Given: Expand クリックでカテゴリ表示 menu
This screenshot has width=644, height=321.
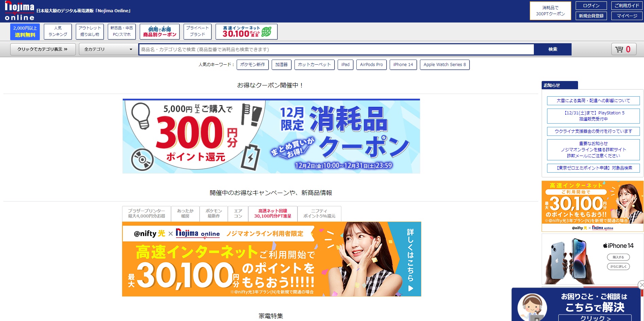Looking at the screenshot, I should click(43, 49).
